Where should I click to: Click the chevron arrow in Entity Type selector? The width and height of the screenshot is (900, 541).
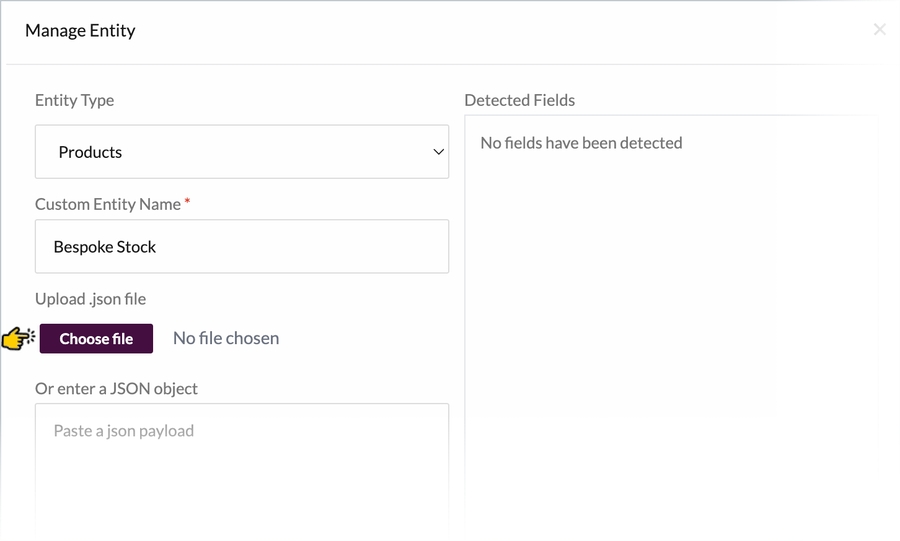[x=437, y=152]
